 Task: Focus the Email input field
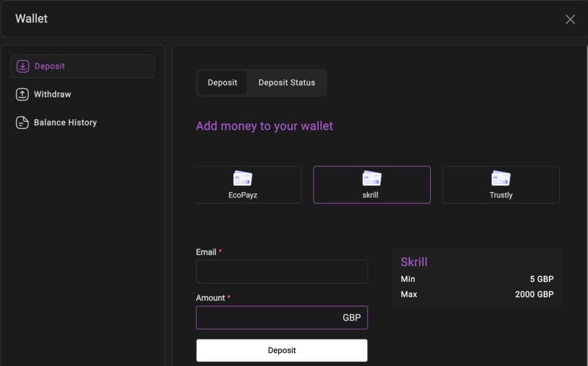[281, 272]
